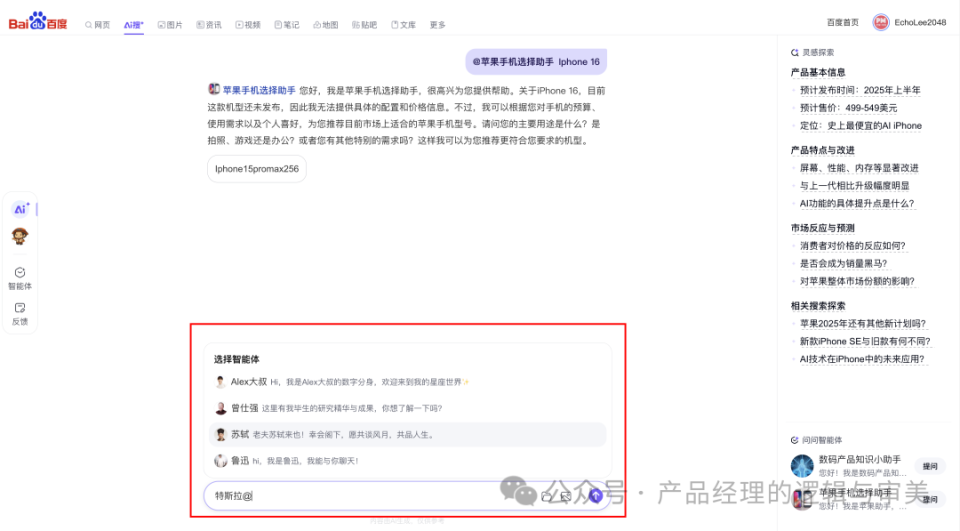960x531 pixels.
Task: Open 屏幕、性能、内存等显著改进
Action: point(859,168)
